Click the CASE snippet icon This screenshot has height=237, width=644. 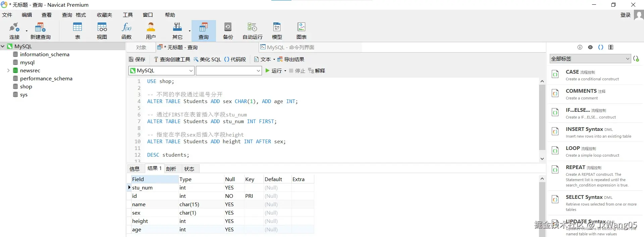click(555, 74)
